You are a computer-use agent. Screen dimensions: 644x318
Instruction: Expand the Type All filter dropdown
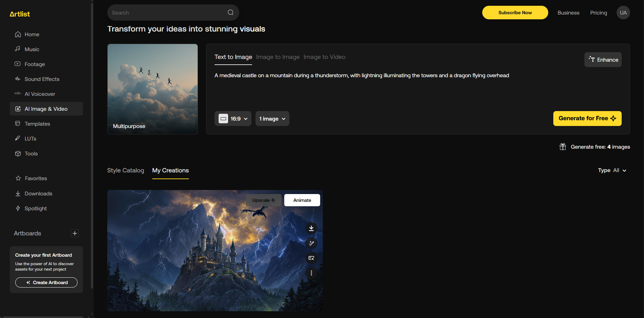click(x=612, y=170)
